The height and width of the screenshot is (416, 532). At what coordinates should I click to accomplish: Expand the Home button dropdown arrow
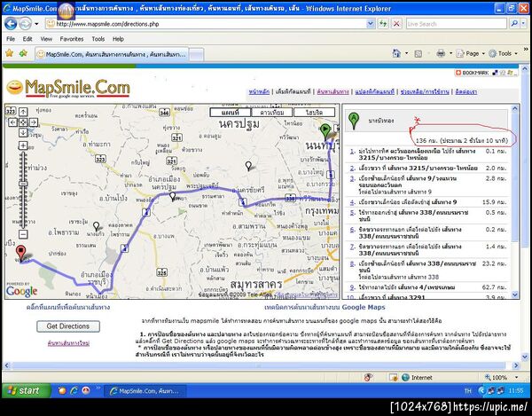coord(406,53)
